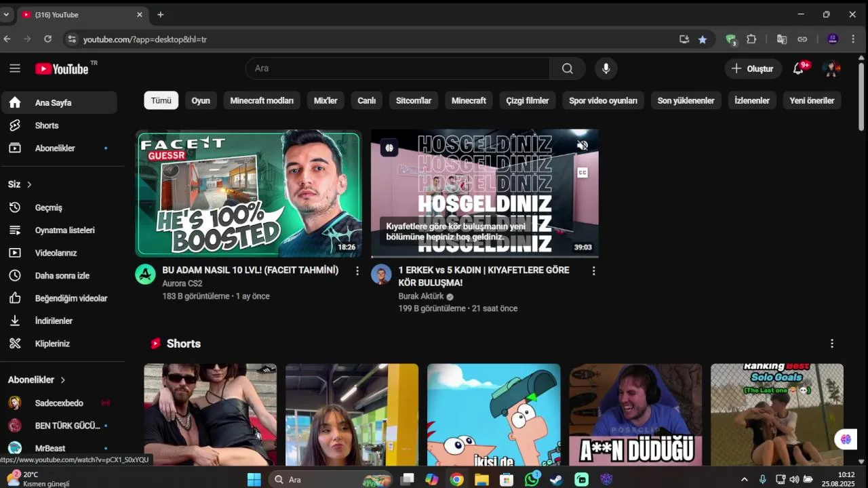The height and width of the screenshot is (488, 868).
Task: Select the Minecraft modları chip
Action: pos(262,100)
